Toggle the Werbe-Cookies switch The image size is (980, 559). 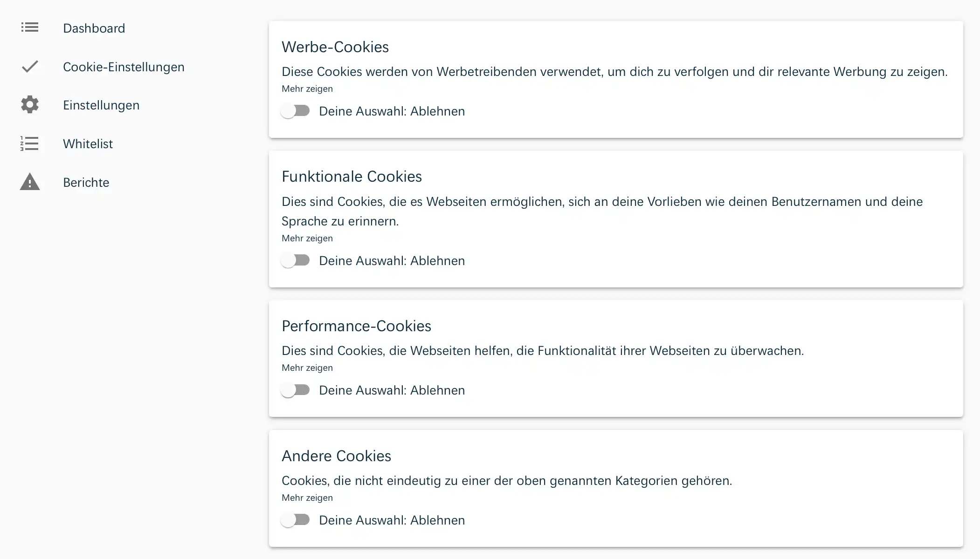click(x=296, y=111)
